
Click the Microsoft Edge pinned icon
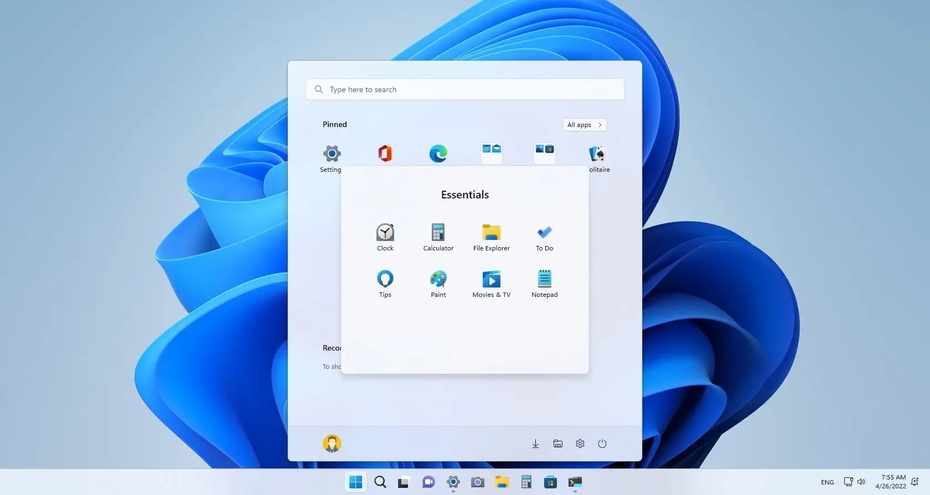click(438, 153)
